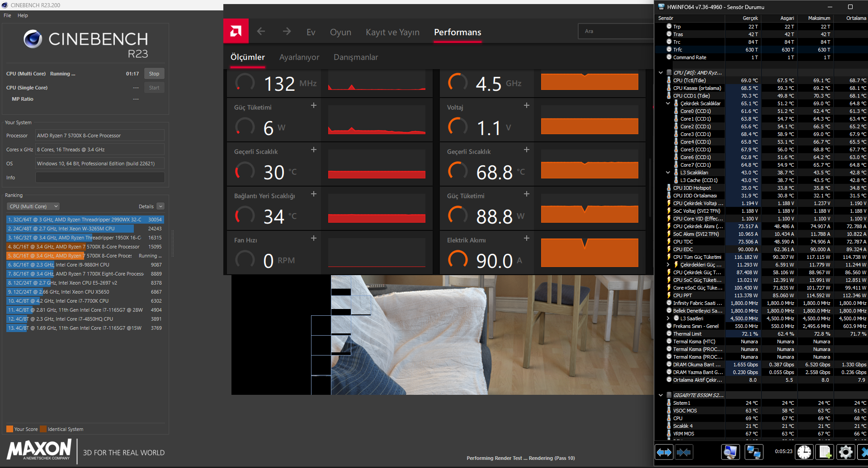The height and width of the screenshot is (468, 868).
Task: Switch to the Oyun tab
Action: click(x=340, y=32)
